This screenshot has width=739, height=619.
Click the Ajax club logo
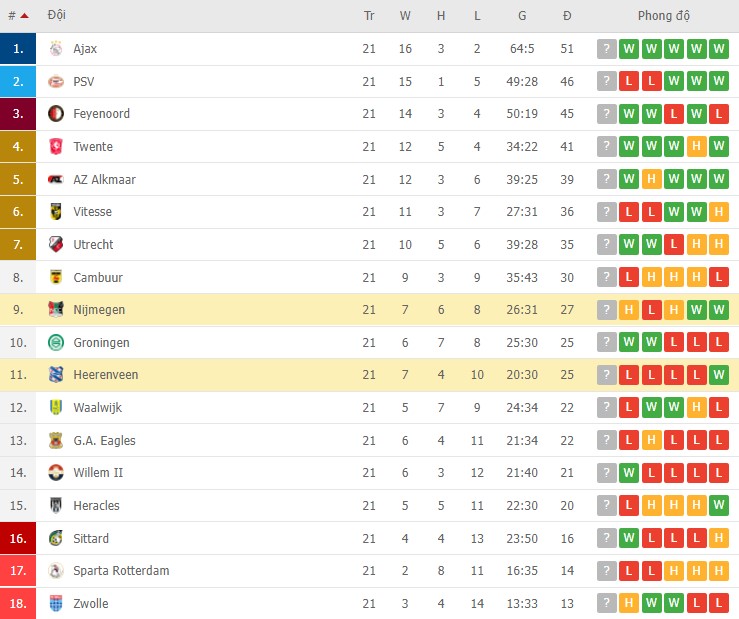tap(56, 49)
